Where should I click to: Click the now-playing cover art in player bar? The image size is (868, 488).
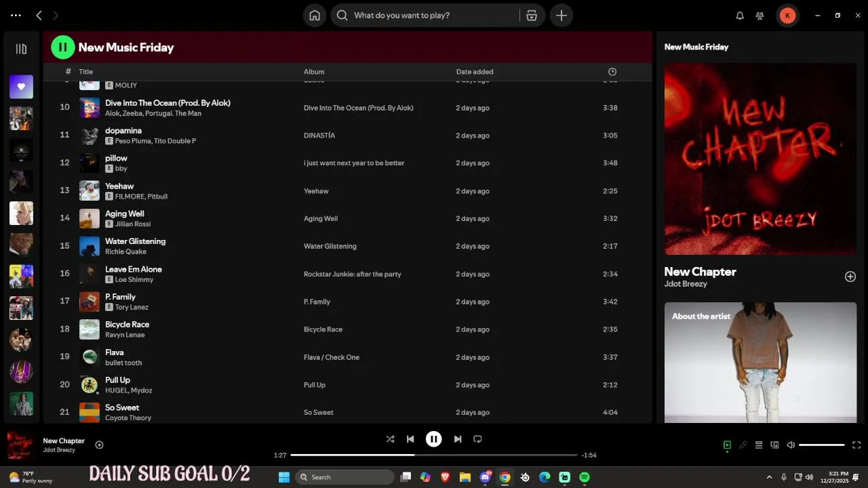21,445
